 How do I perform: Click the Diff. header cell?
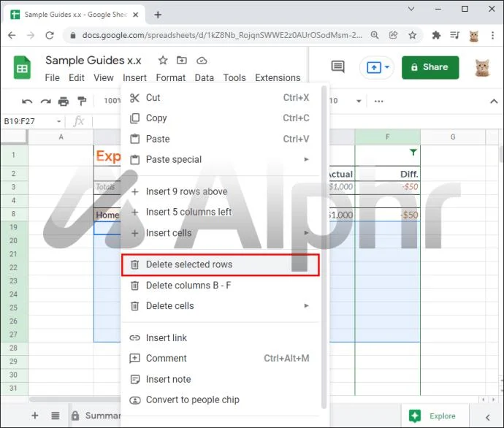[x=388, y=174]
